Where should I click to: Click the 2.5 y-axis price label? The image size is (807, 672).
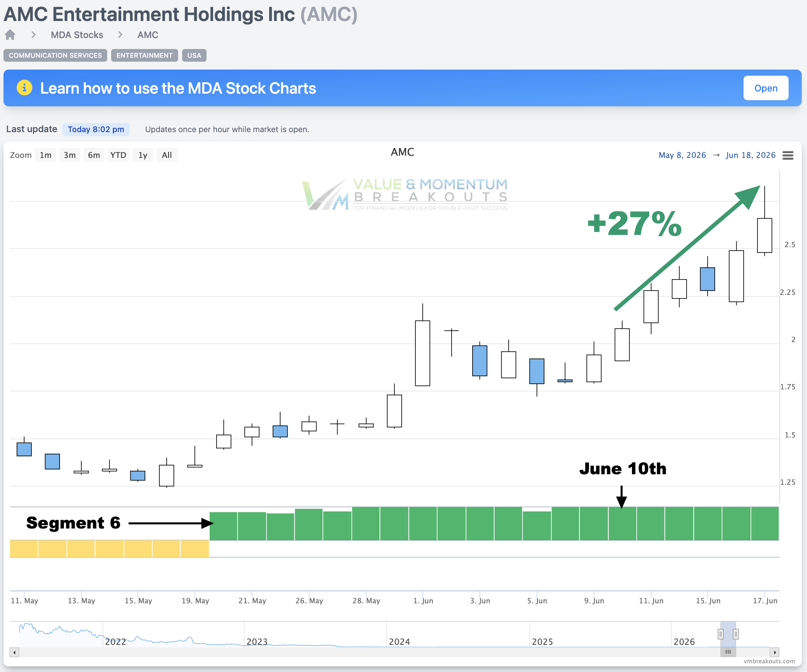pos(790,245)
